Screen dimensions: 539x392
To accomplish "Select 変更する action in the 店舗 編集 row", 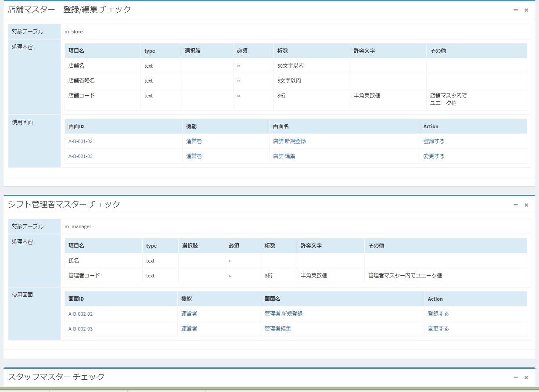I will (433, 156).
